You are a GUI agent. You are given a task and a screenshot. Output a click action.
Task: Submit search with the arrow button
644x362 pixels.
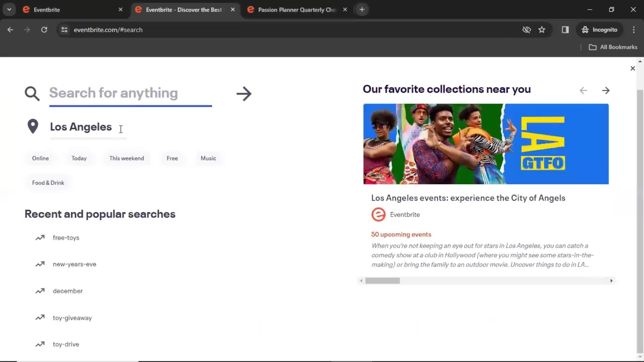click(244, 94)
